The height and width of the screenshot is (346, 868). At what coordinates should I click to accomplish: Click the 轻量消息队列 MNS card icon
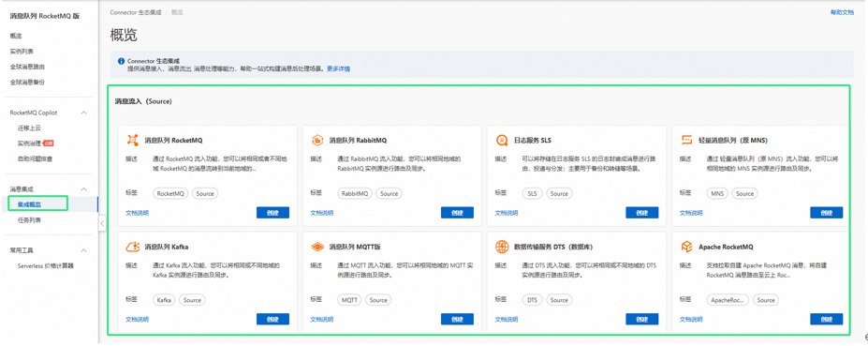coord(686,140)
